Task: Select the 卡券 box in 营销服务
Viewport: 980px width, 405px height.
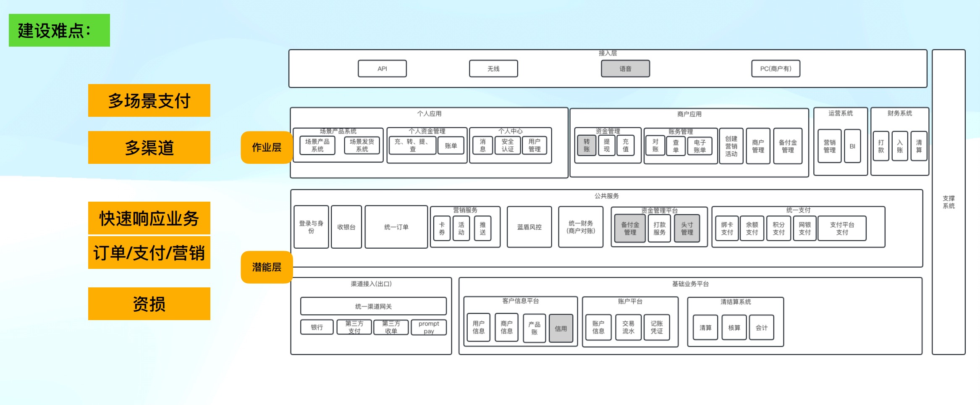Action: (x=442, y=228)
